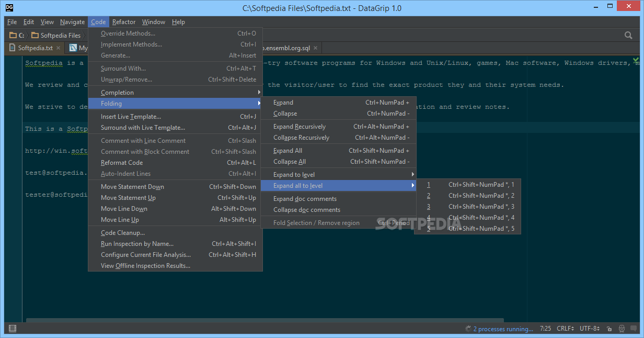Viewport: 644px width, 338px height.
Task: Click the DataGrip DG logo in title bar
Action: coord(9,8)
